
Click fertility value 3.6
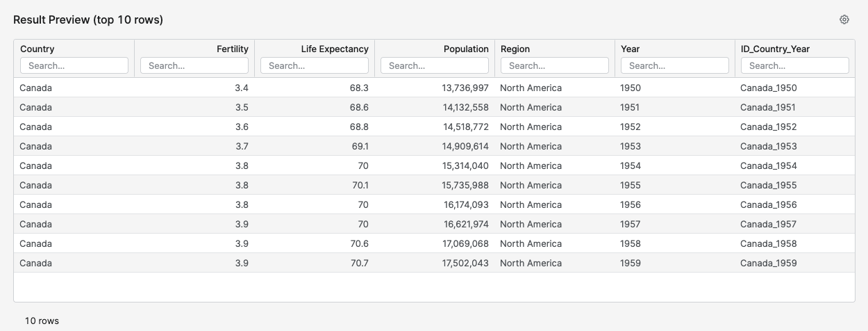coord(242,127)
